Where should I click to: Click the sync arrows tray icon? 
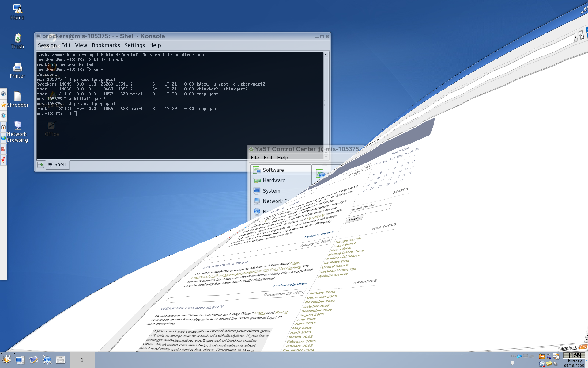(556, 356)
